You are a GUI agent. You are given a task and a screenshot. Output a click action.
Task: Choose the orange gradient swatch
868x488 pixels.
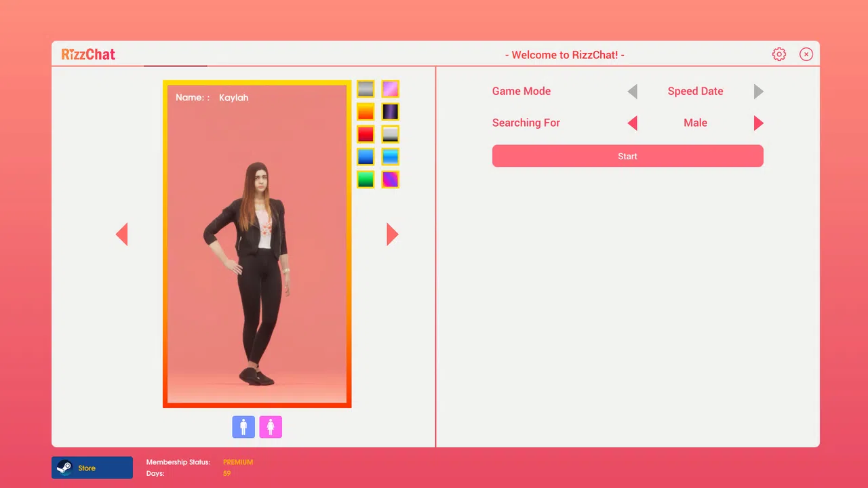(x=366, y=111)
